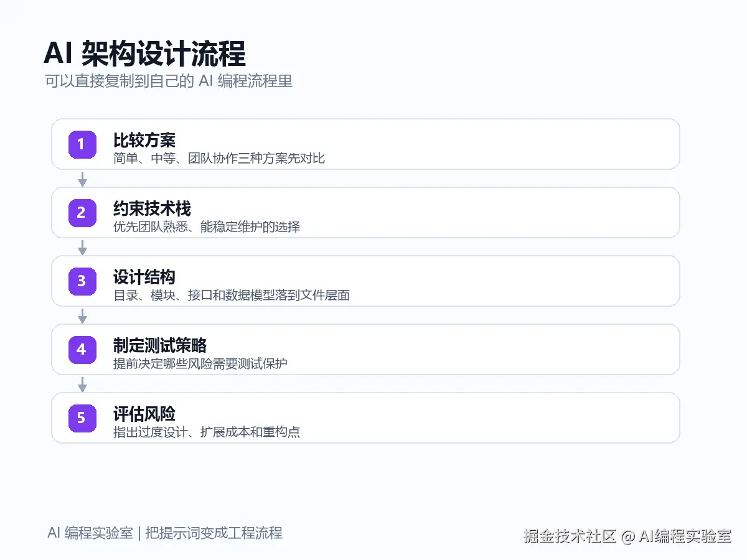Click the title AI 架构设计流程
This screenshot has width=747, height=560.
tap(144, 54)
